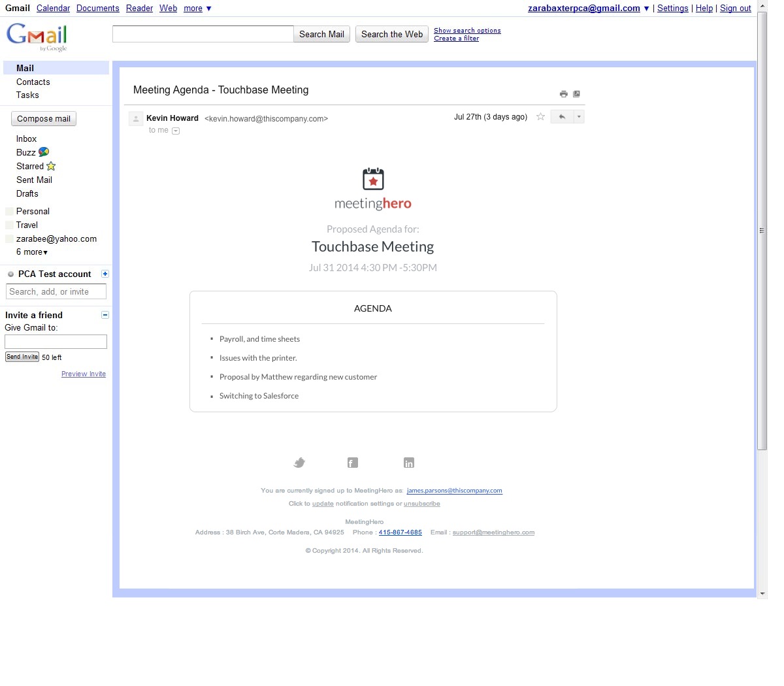Click the sender avatar beside Kevin Howard
This screenshot has height=686, width=784.
point(136,119)
